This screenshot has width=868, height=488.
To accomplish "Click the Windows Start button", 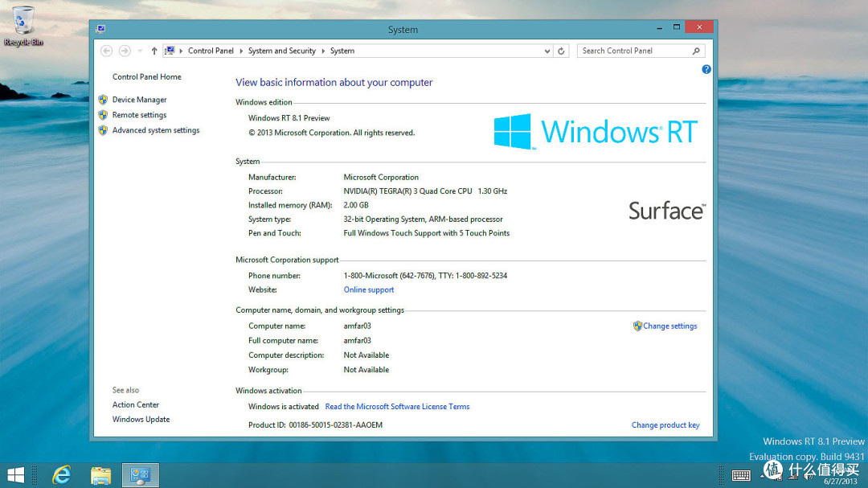I will [16, 475].
